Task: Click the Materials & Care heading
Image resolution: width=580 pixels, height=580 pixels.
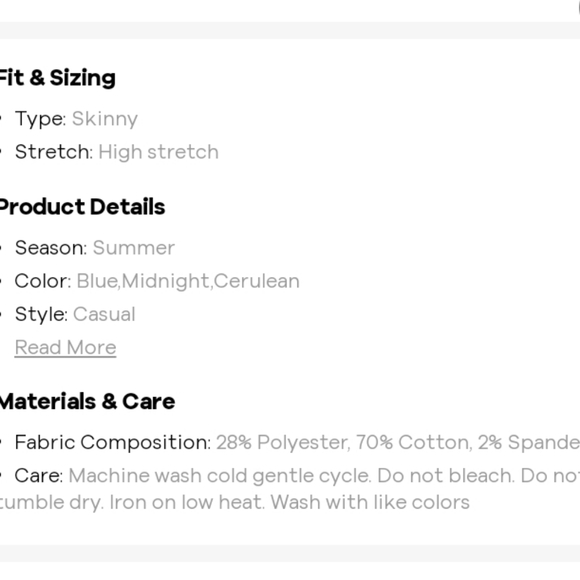Action: click(x=87, y=402)
